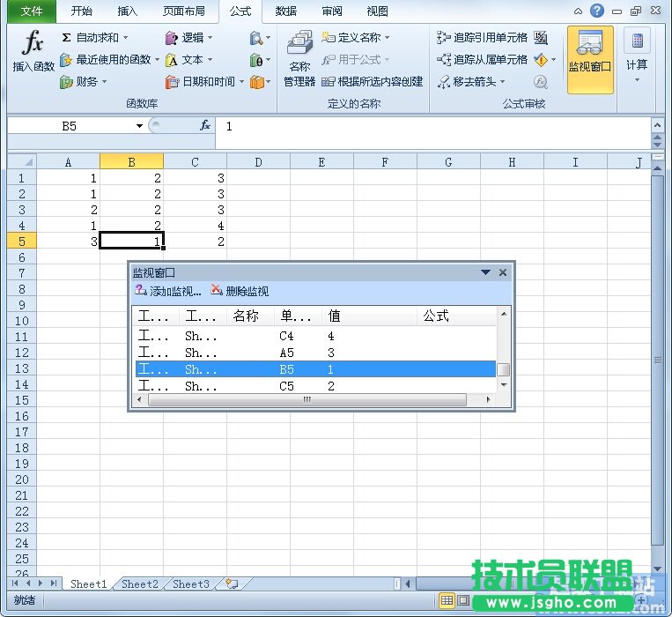Switch to Page Layout view in status bar
This screenshot has width=672, height=617.
tap(463, 600)
